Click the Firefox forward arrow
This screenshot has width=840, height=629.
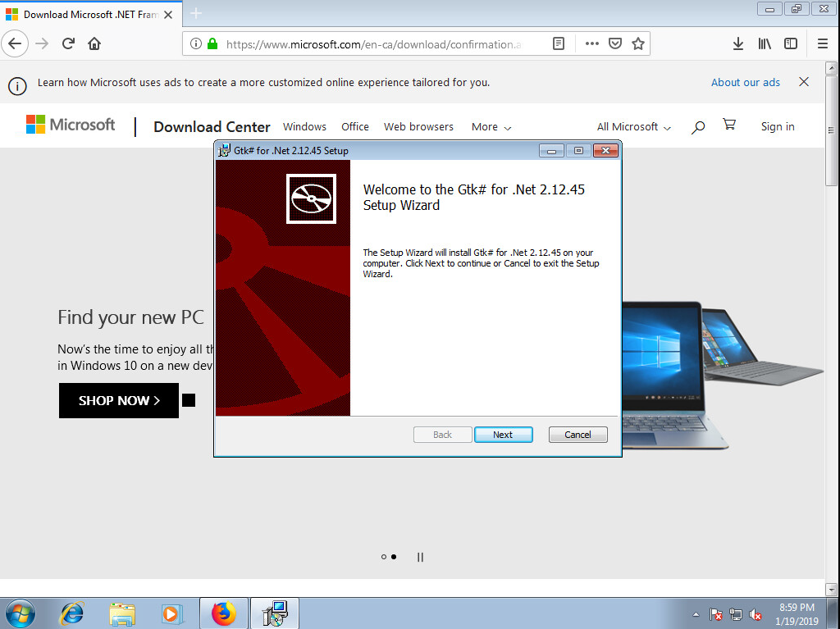[x=42, y=44]
